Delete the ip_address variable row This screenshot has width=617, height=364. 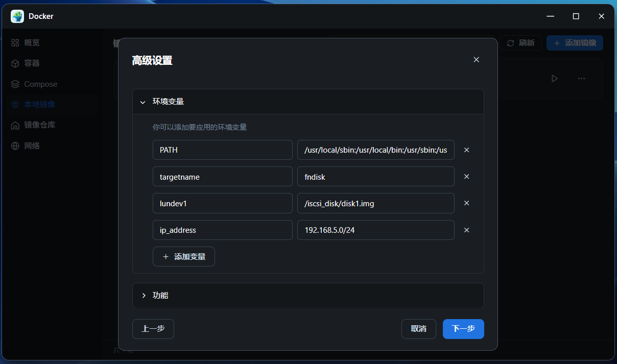(466, 230)
